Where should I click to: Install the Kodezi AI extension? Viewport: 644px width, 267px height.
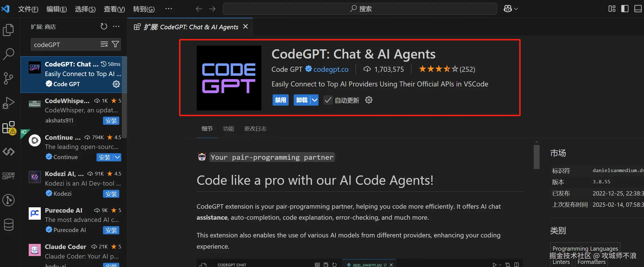tap(111, 194)
